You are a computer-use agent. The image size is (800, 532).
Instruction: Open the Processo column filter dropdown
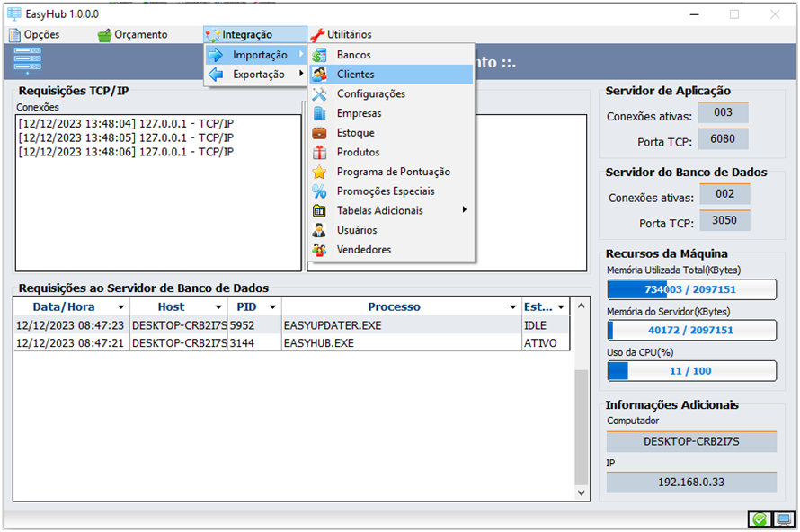coord(511,307)
